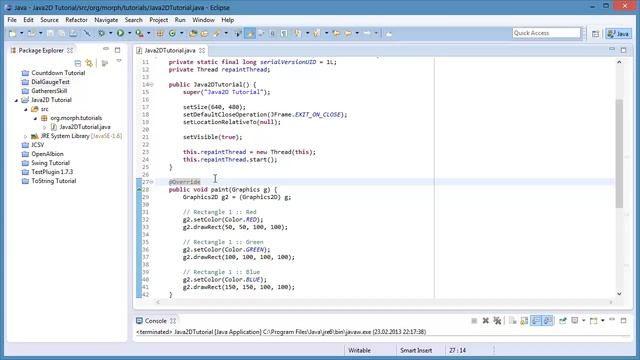This screenshot has width=640, height=360.
Task: Click Back navigation arrow in toolbar
Action: pos(348,33)
